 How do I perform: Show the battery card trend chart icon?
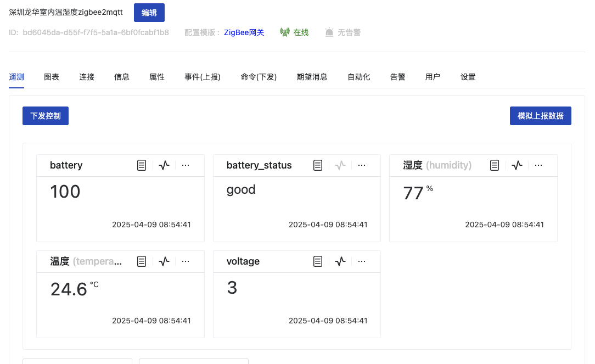164,165
